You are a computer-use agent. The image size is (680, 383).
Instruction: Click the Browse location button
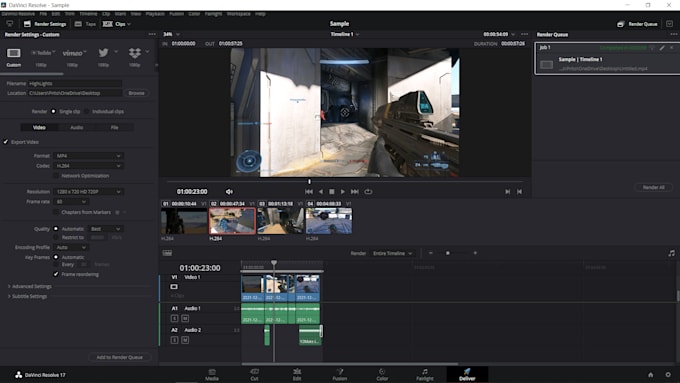coord(136,93)
